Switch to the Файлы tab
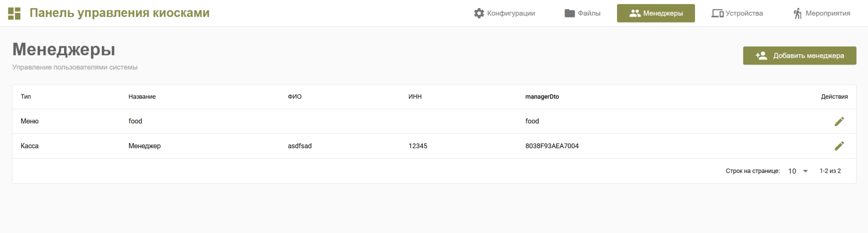Image resolution: width=868 pixels, height=233 pixels. (x=582, y=13)
